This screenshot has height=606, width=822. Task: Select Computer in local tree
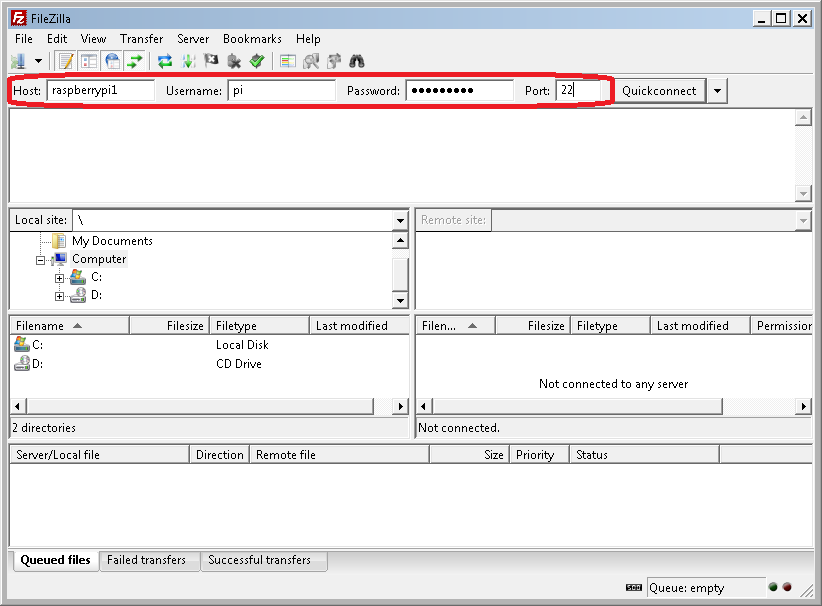point(99,259)
